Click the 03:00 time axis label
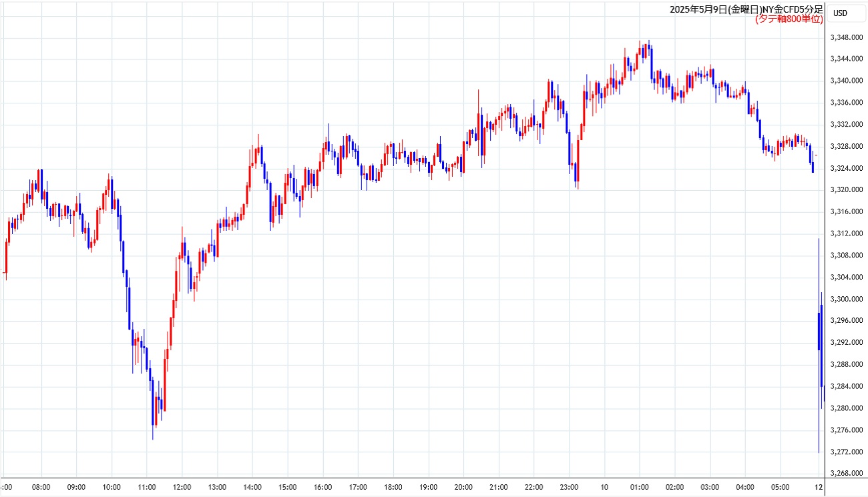Viewport: 868px width, 497px height. click(x=710, y=487)
